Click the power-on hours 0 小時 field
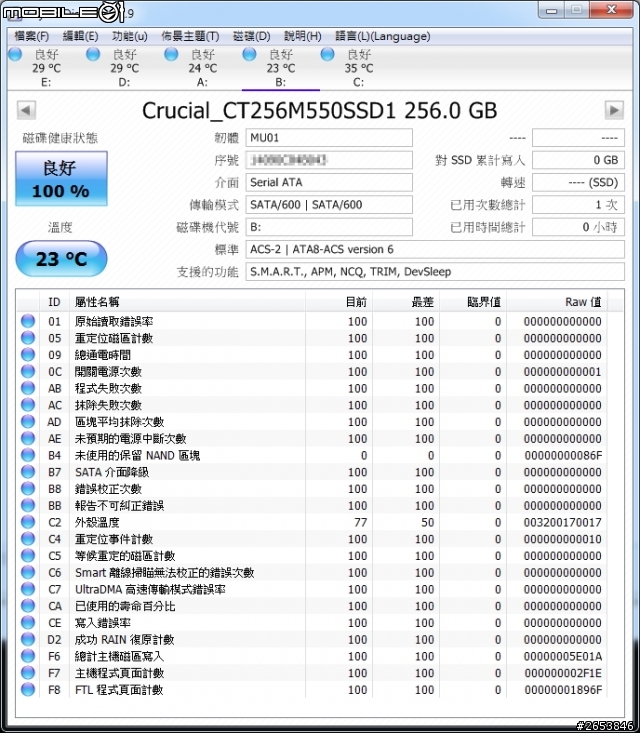The image size is (640, 734). (x=578, y=227)
